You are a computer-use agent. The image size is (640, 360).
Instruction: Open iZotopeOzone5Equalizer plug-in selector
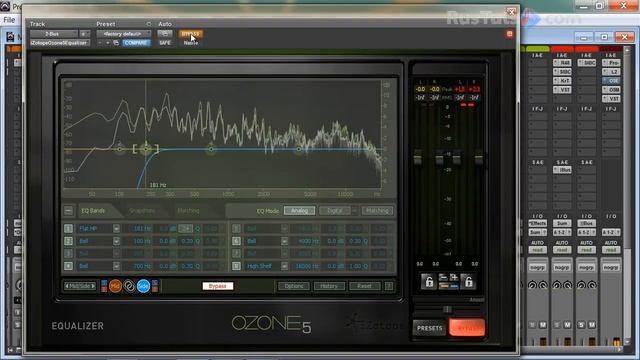click(60, 43)
